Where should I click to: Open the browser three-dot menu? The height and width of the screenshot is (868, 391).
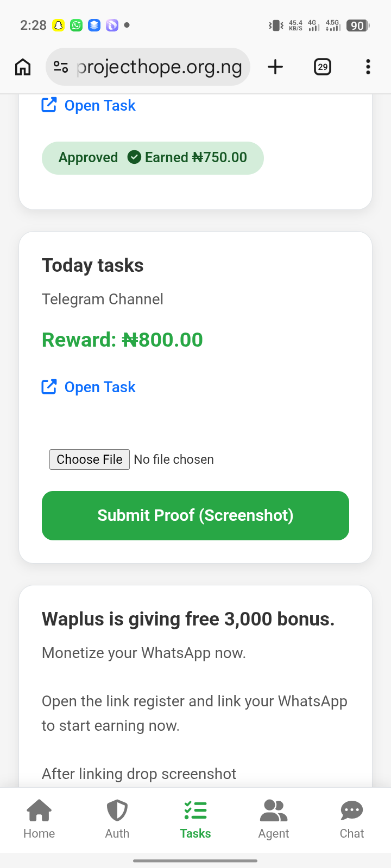[368, 67]
